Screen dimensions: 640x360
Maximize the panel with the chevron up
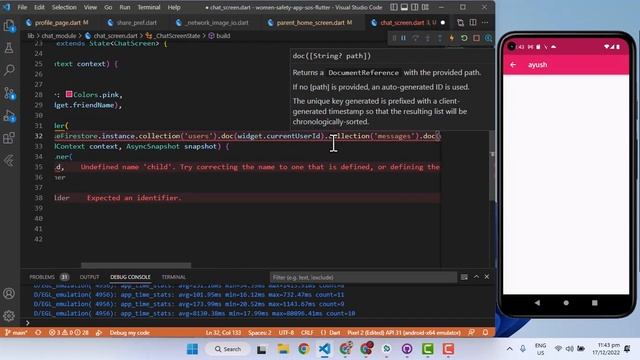pos(476,277)
